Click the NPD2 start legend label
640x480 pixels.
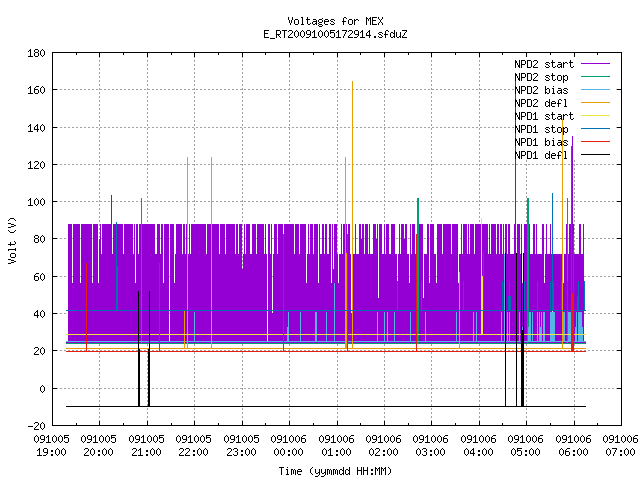click(544, 64)
